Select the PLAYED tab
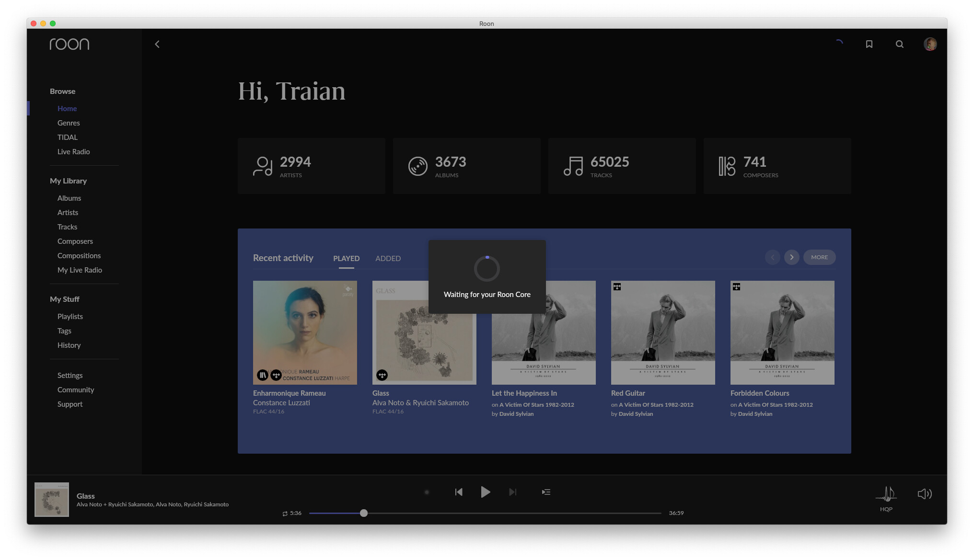 coord(346,258)
